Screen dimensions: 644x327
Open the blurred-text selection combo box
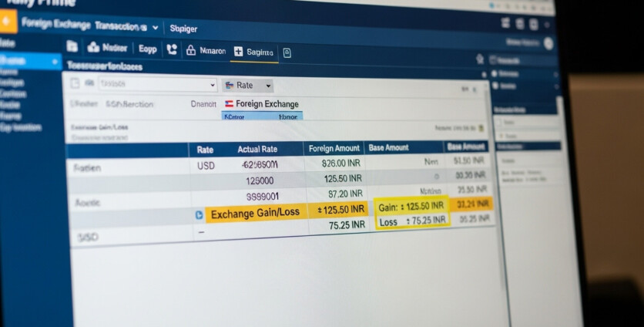click(158, 84)
